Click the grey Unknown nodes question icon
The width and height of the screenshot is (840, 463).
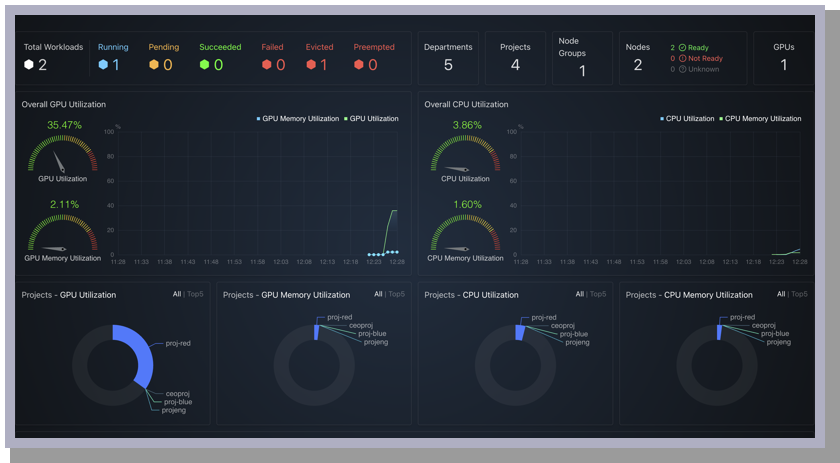682,69
